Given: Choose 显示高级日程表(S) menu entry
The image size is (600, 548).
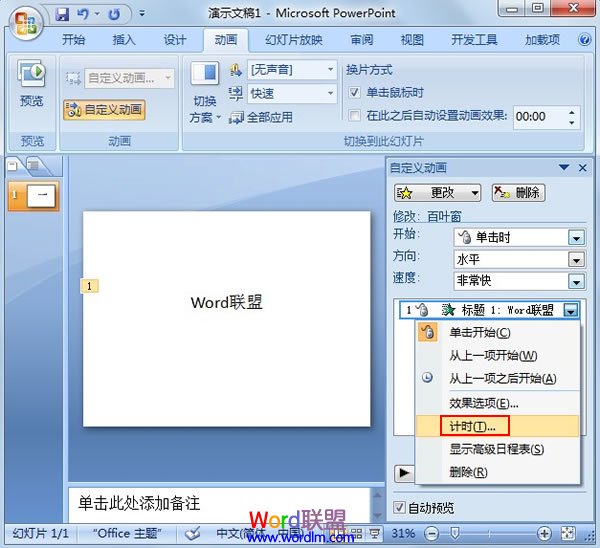Looking at the screenshot, I should point(497,449).
